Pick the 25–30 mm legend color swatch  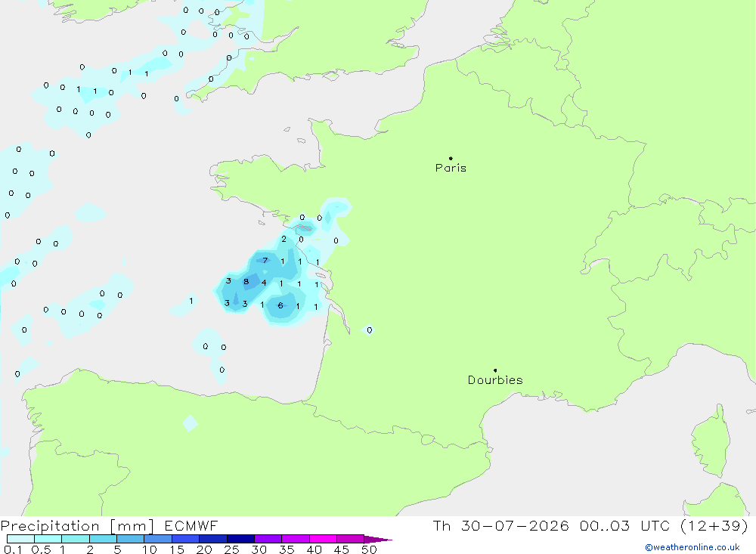[240, 539]
